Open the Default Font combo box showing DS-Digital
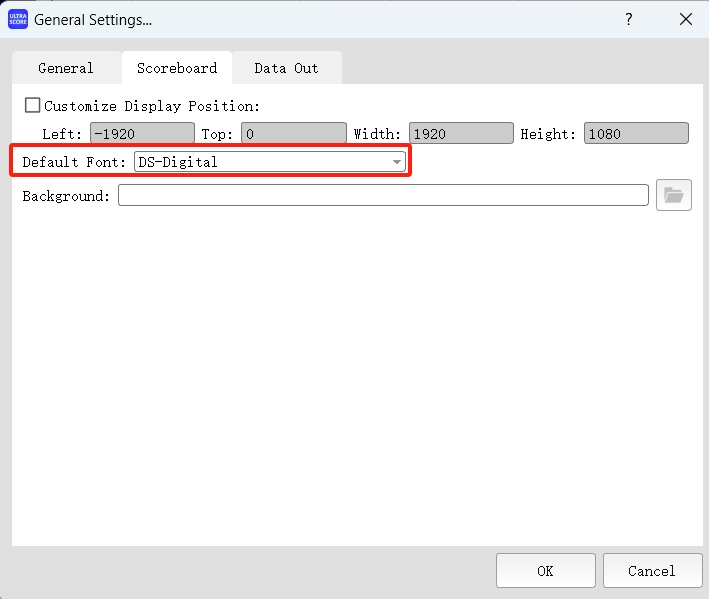This screenshot has width=709, height=599. tap(260, 162)
